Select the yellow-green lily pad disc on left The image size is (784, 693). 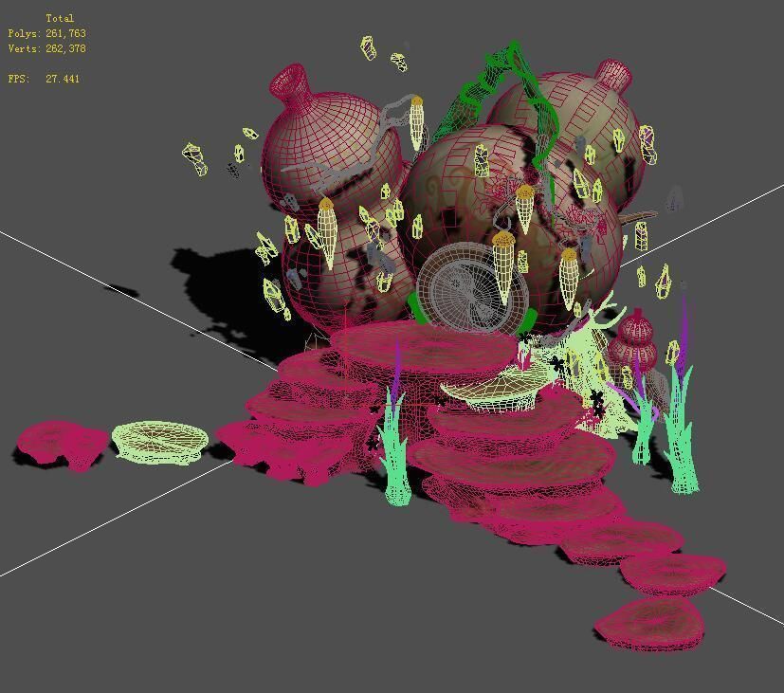click(159, 443)
